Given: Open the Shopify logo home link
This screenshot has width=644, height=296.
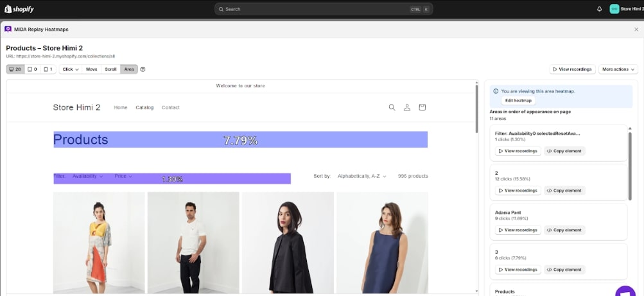Looking at the screenshot, I should coord(19,9).
